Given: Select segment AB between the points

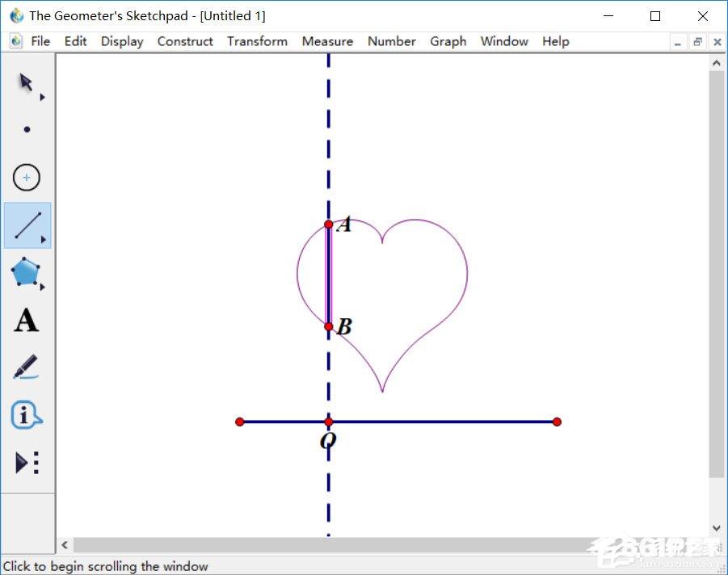Looking at the screenshot, I should click(329, 275).
